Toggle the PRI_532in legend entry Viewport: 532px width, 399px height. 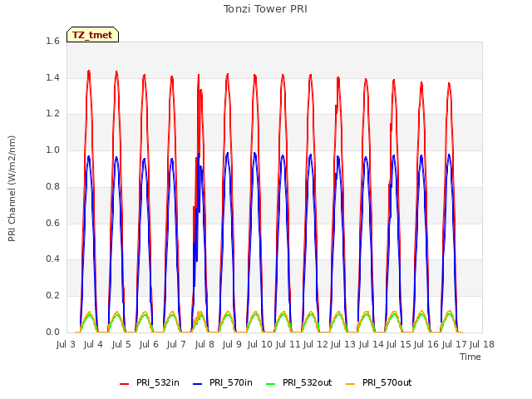pos(150,383)
